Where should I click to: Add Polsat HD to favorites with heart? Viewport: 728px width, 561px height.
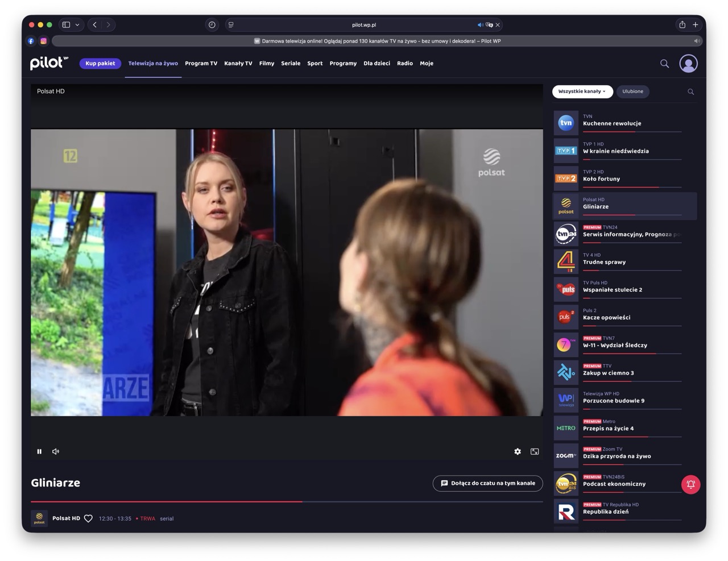88,518
